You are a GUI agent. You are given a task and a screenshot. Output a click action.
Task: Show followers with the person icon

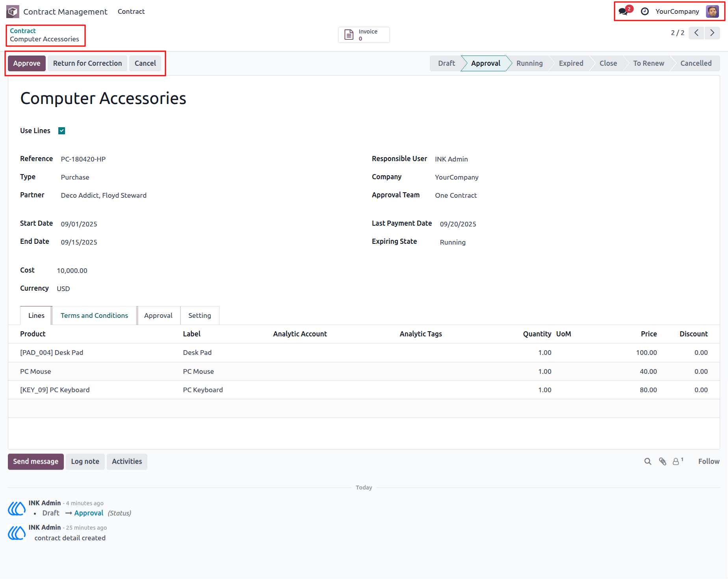(678, 461)
